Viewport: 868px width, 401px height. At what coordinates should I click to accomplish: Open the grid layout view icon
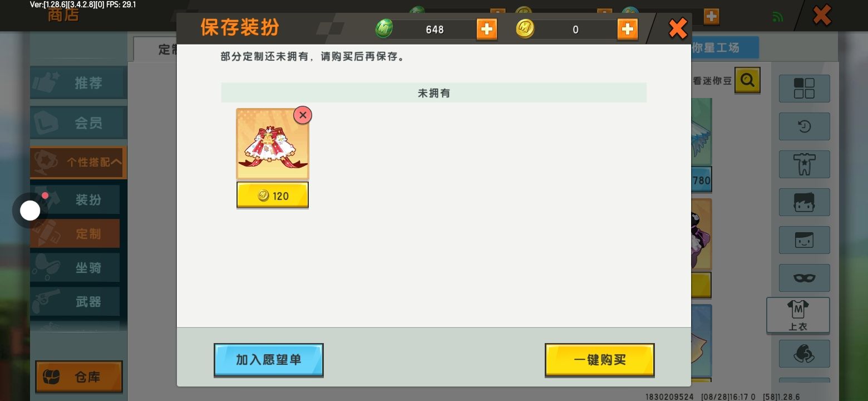pos(804,89)
